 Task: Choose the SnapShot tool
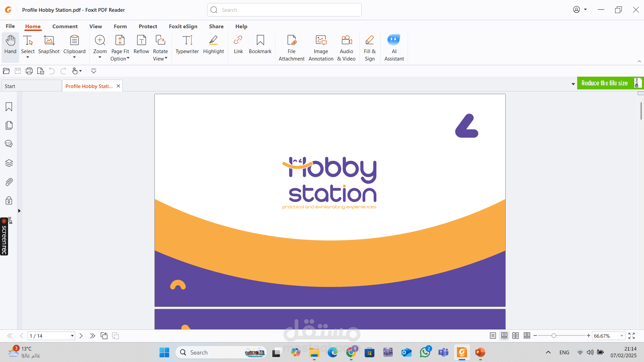point(49,44)
